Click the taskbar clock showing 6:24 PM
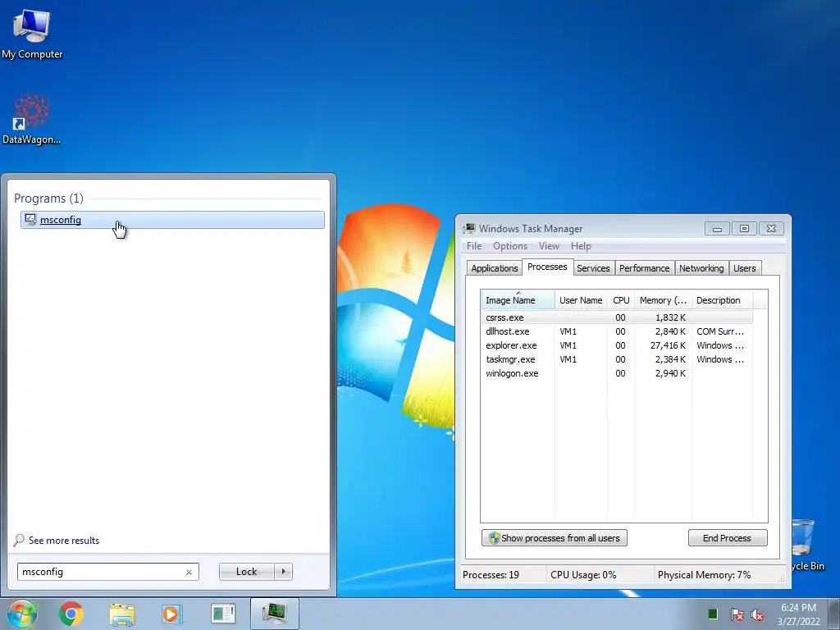840x630 pixels. click(799, 614)
